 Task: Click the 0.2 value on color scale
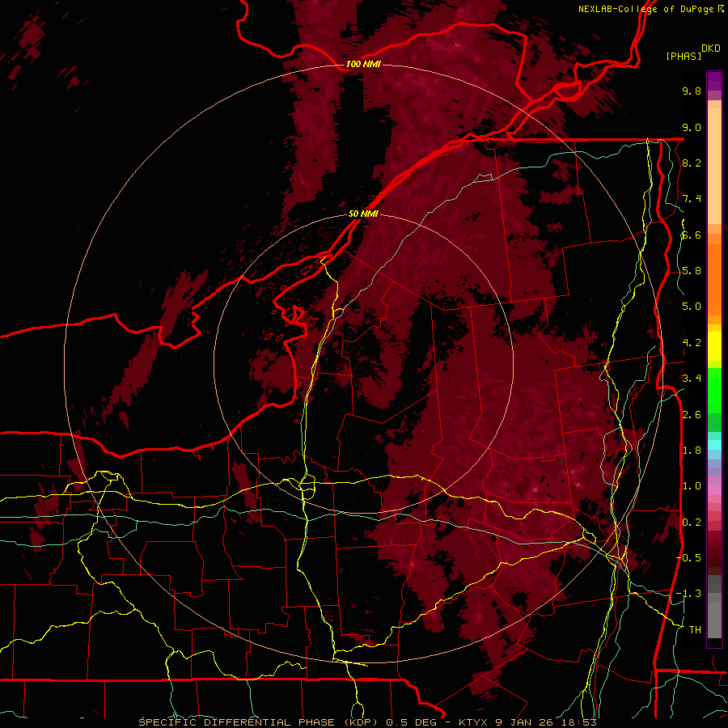click(692, 523)
